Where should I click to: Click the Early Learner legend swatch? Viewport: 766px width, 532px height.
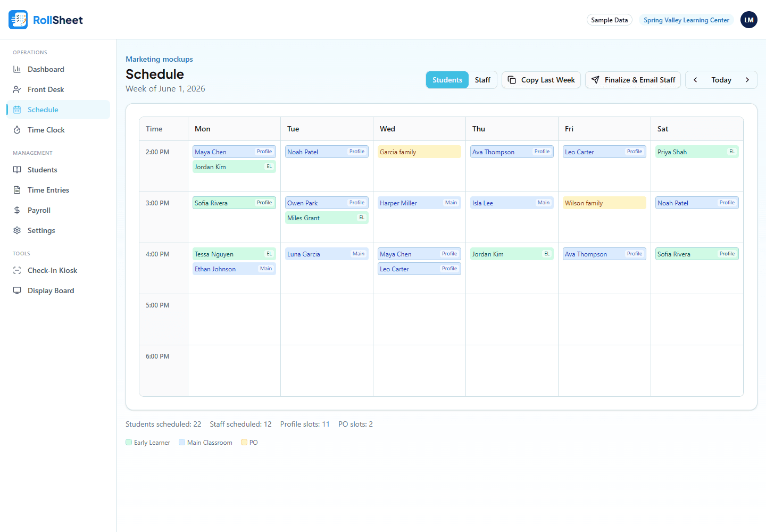point(129,442)
